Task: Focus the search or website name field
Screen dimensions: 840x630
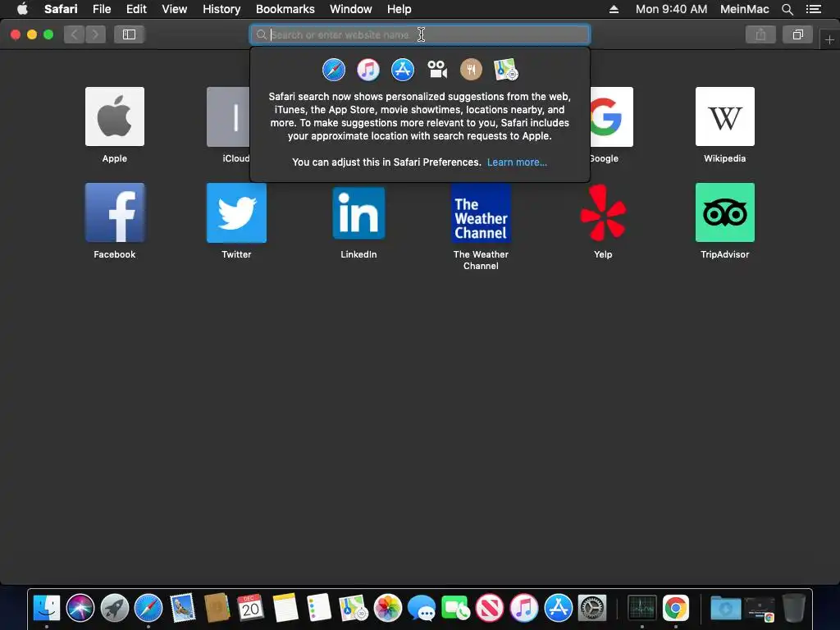Action: point(420,34)
